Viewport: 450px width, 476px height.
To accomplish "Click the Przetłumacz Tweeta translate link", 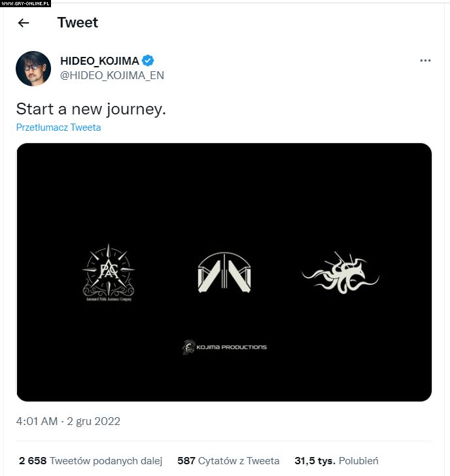I will 58,127.
